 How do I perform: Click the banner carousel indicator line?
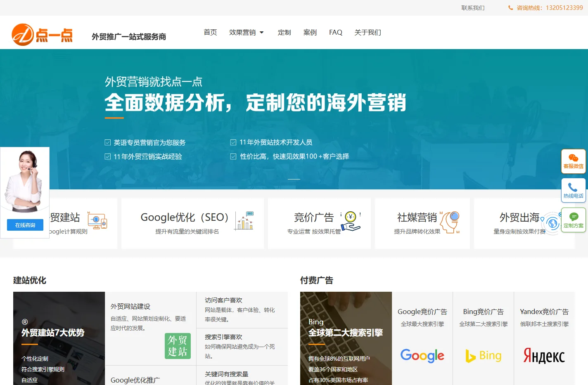(x=294, y=179)
